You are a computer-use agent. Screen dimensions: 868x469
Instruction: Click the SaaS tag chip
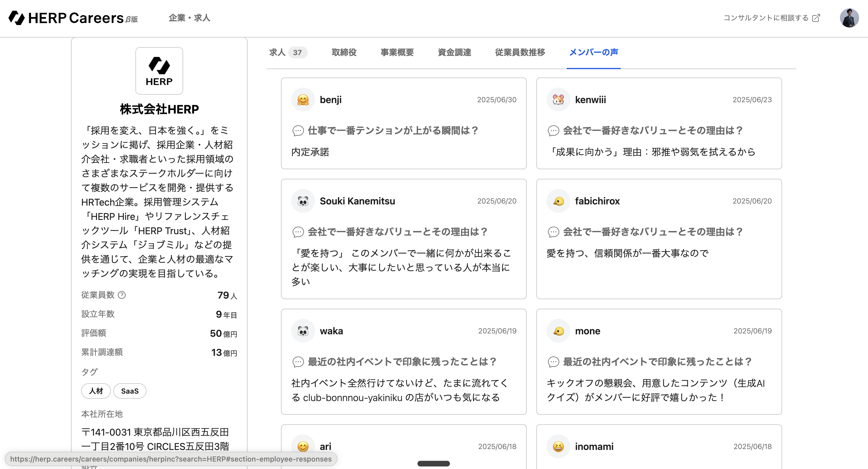tap(130, 391)
